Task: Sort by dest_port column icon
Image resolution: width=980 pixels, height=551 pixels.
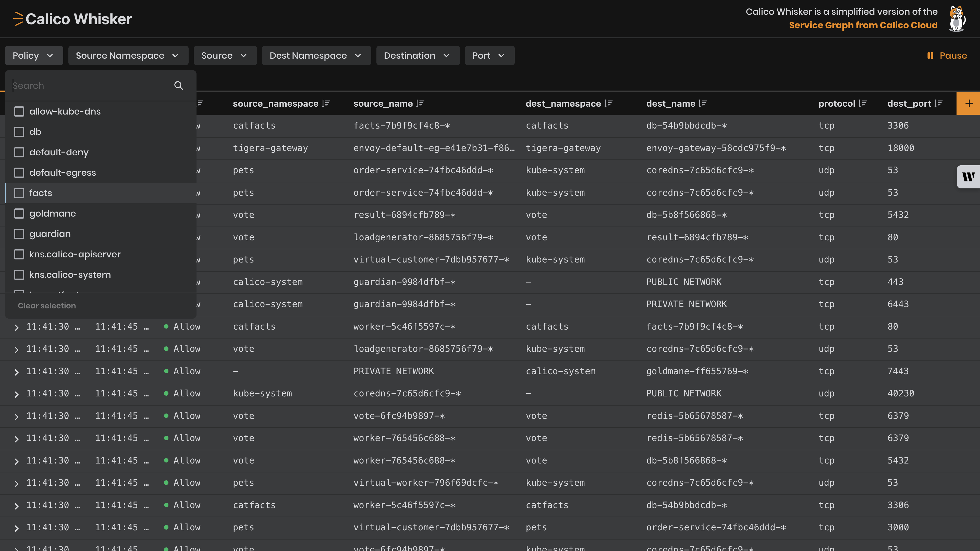Action: tap(938, 103)
